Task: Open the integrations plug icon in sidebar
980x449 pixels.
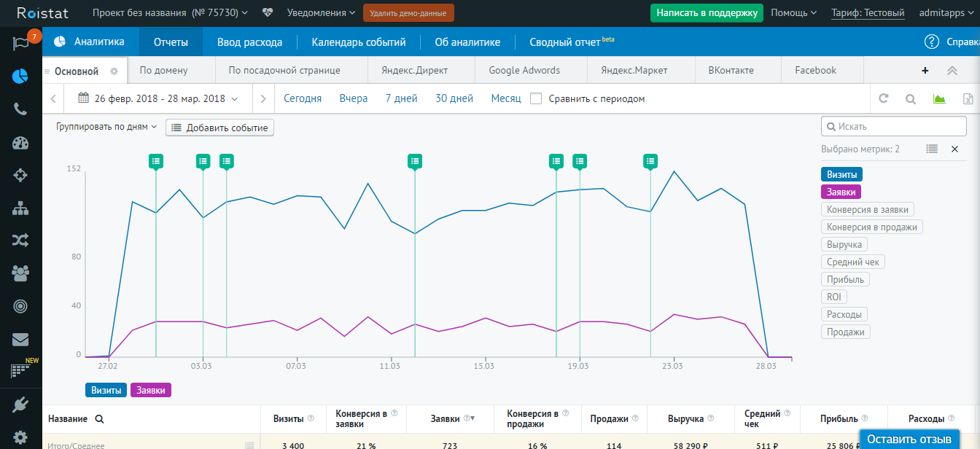Action: (20, 405)
